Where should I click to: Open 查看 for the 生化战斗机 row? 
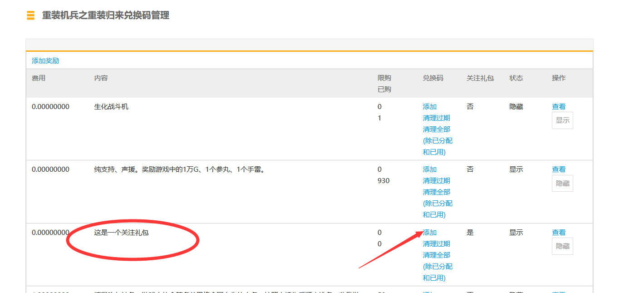(x=559, y=107)
